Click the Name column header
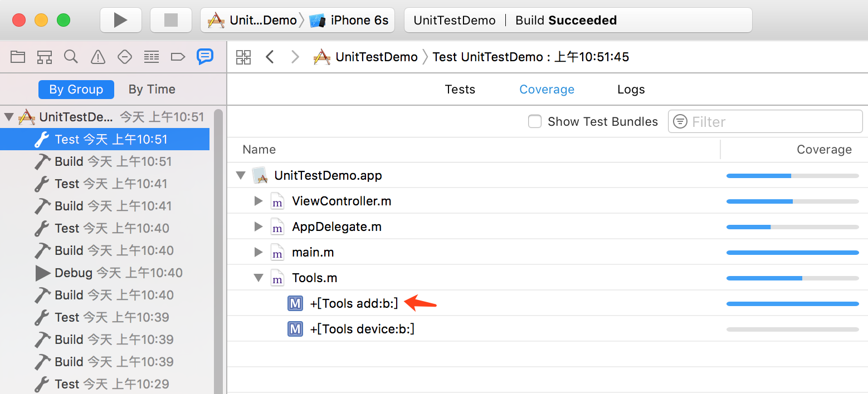The width and height of the screenshot is (868, 394). coord(259,149)
